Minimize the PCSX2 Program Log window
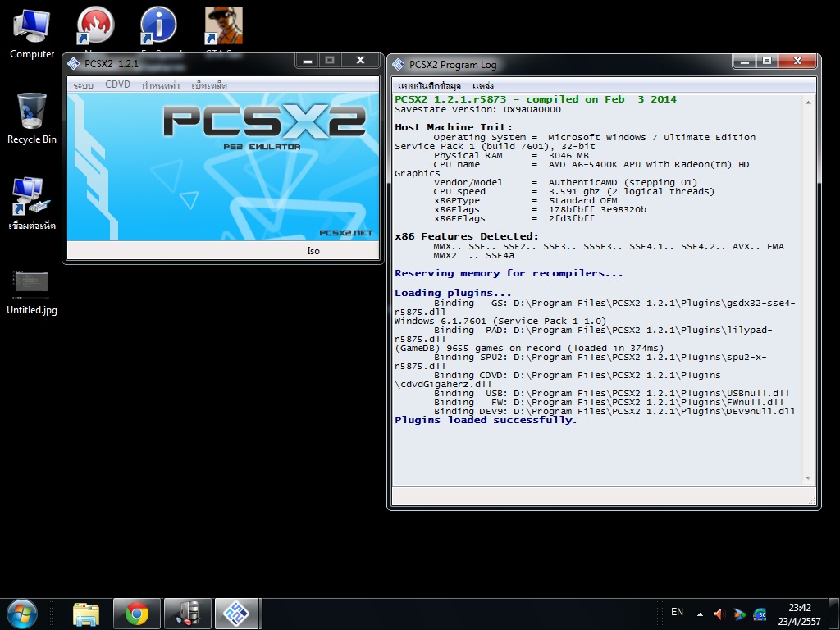 click(x=745, y=62)
